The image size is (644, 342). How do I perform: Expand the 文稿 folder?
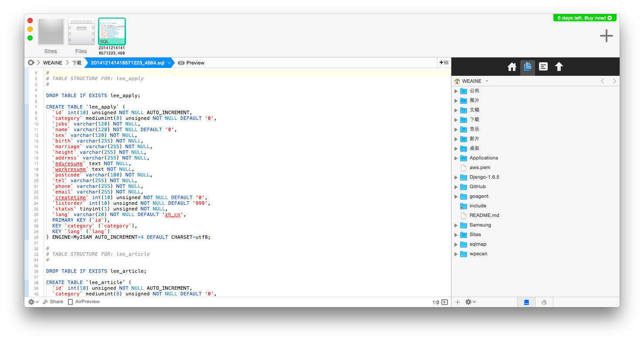click(x=456, y=110)
